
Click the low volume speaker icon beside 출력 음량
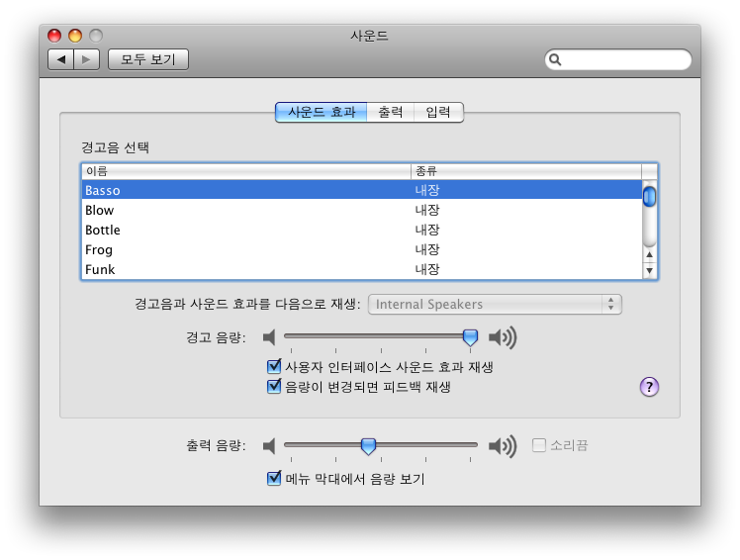point(268,446)
